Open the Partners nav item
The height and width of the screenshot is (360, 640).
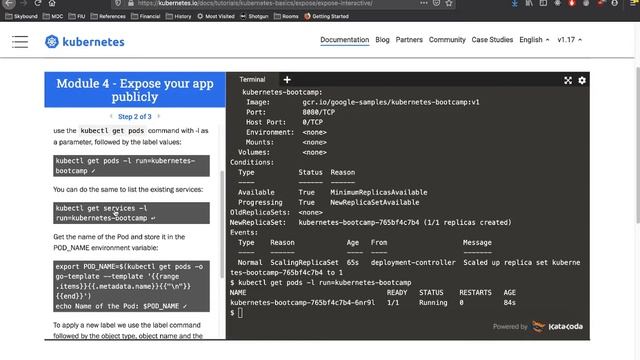409,40
